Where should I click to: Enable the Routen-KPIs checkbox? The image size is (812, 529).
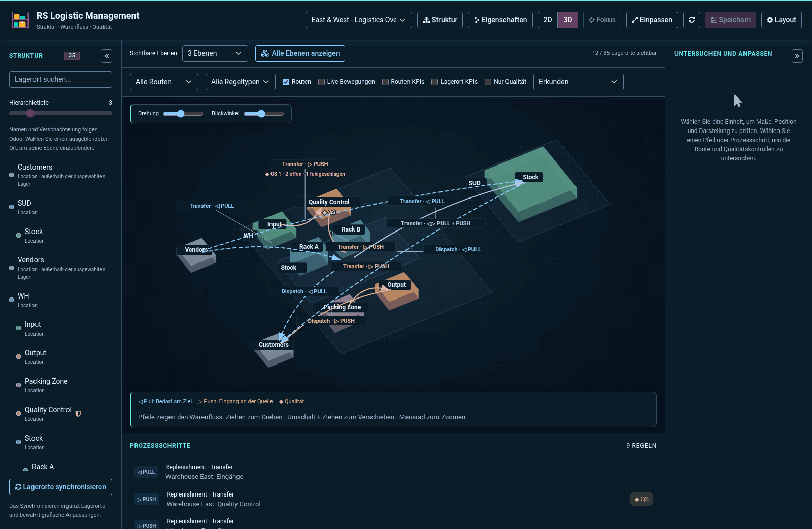coord(385,82)
